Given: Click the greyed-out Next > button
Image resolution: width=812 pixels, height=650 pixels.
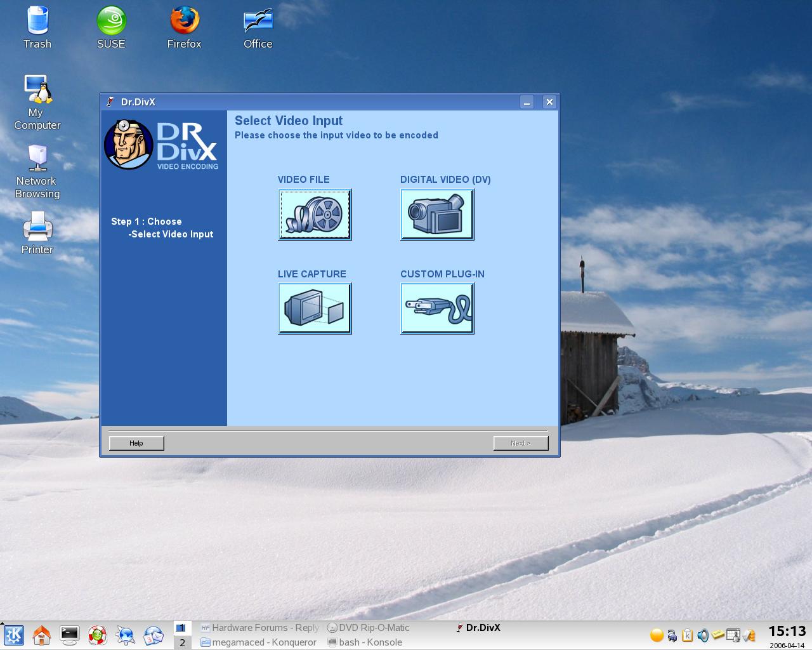Looking at the screenshot, I should [521, 443].
